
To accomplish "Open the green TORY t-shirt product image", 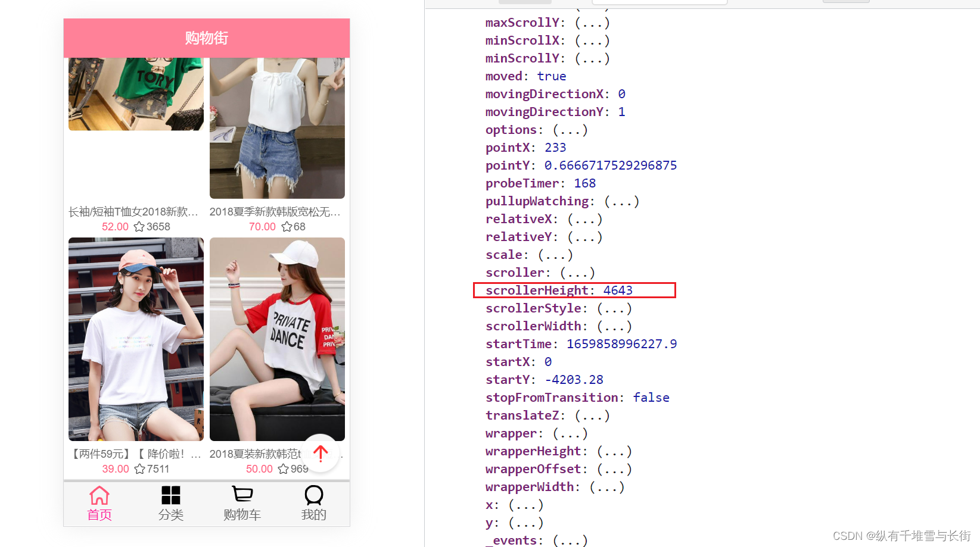I will coord(136,94).
